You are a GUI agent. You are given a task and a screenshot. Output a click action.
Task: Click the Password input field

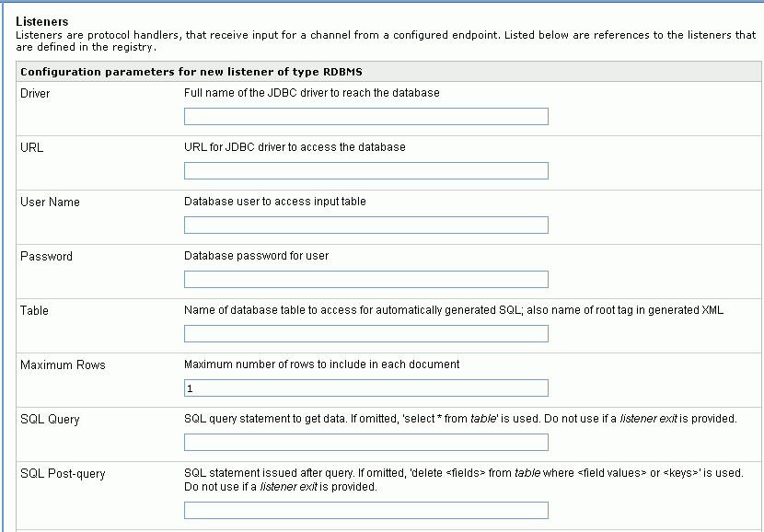(x=365, y=279)
